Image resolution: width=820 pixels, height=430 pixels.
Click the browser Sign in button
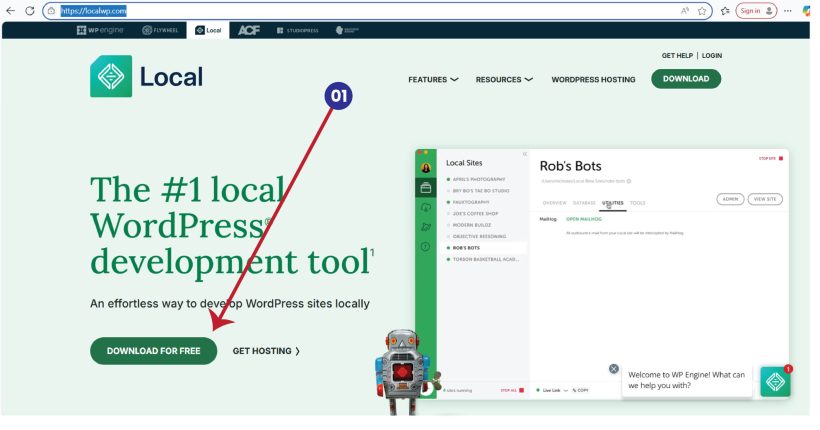(x=756, y=10)
